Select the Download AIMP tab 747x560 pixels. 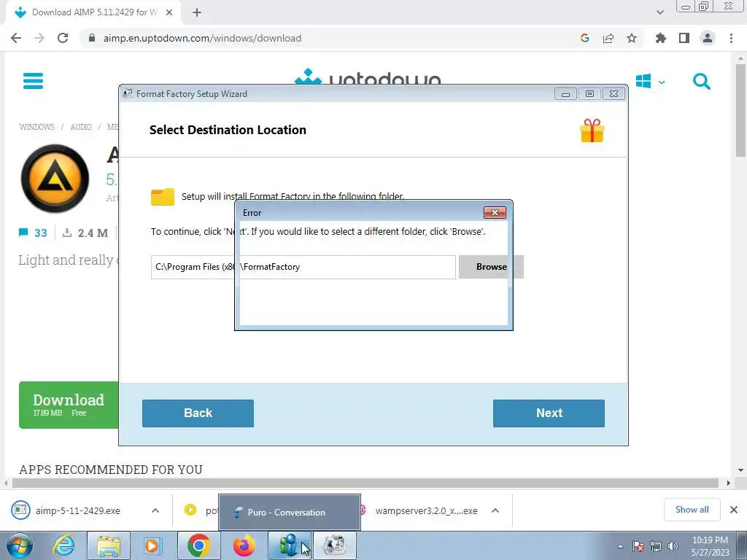click(x=93, y=12)
